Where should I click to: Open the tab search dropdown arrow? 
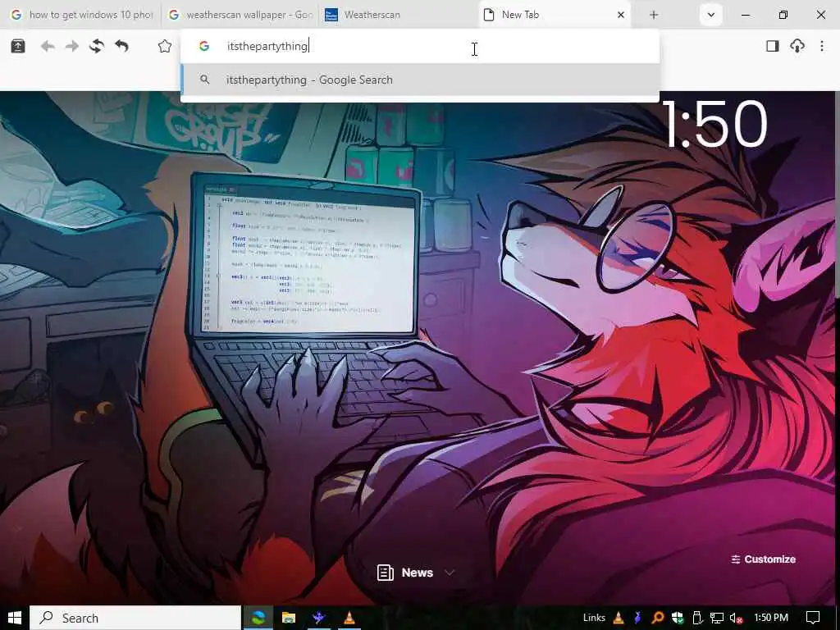point(711,15)
